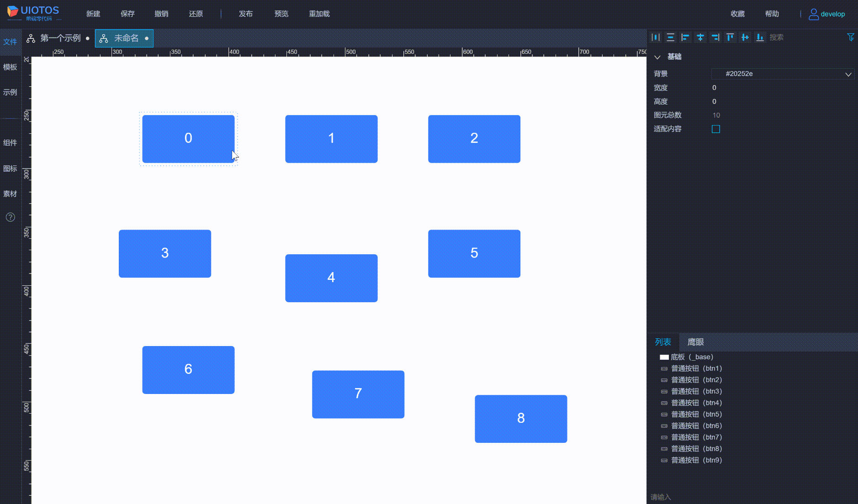Image resolution: width=858 pixels, height=504 pixels.
Task: Open 帮助 in the top bar
Action: pyautogui.click(x=772, y=14)
